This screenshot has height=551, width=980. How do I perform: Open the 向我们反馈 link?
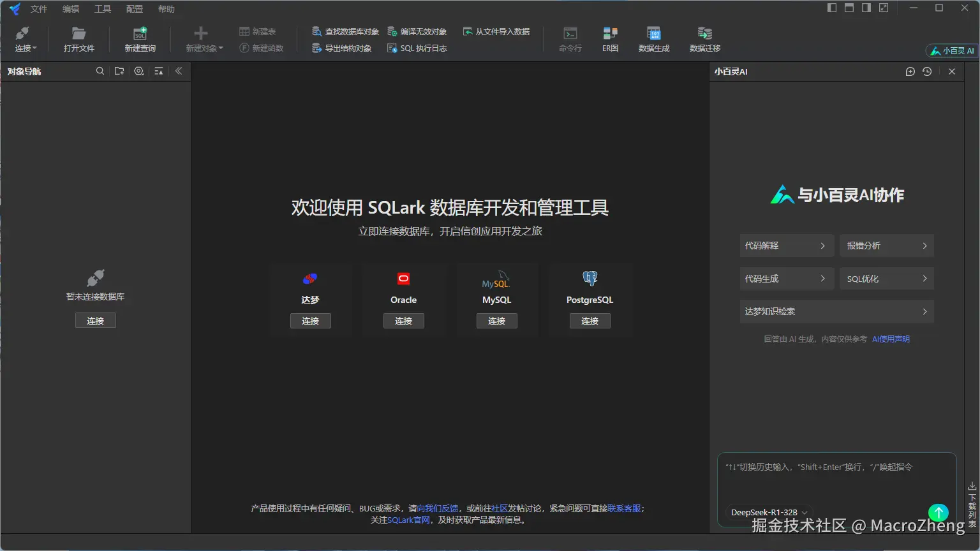438,508
